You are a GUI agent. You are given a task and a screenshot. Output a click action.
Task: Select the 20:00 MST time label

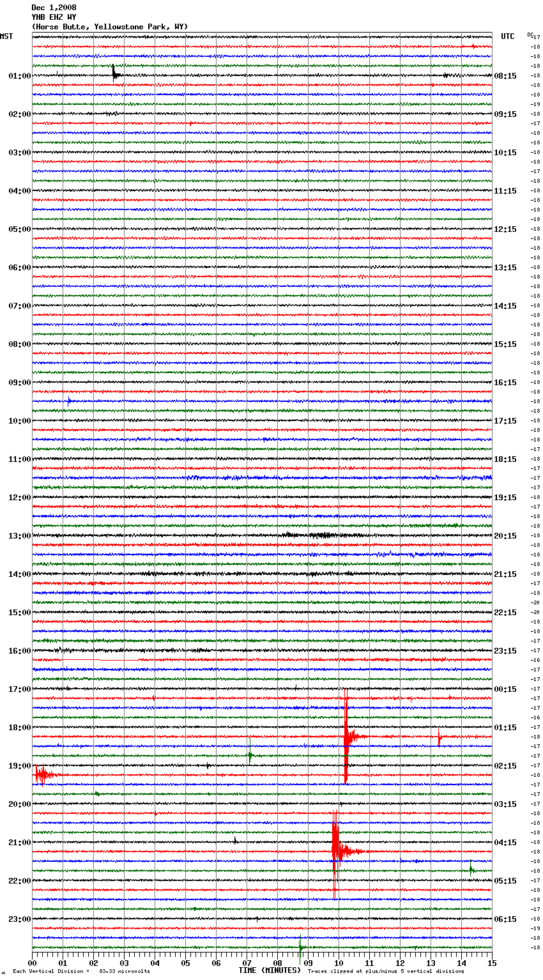tap(20, 804)
